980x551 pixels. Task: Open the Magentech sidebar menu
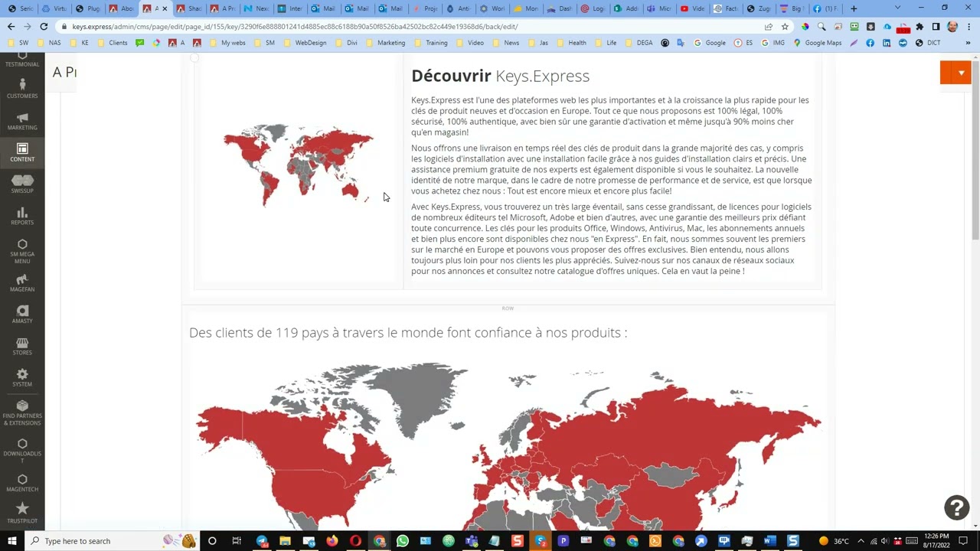22,483
